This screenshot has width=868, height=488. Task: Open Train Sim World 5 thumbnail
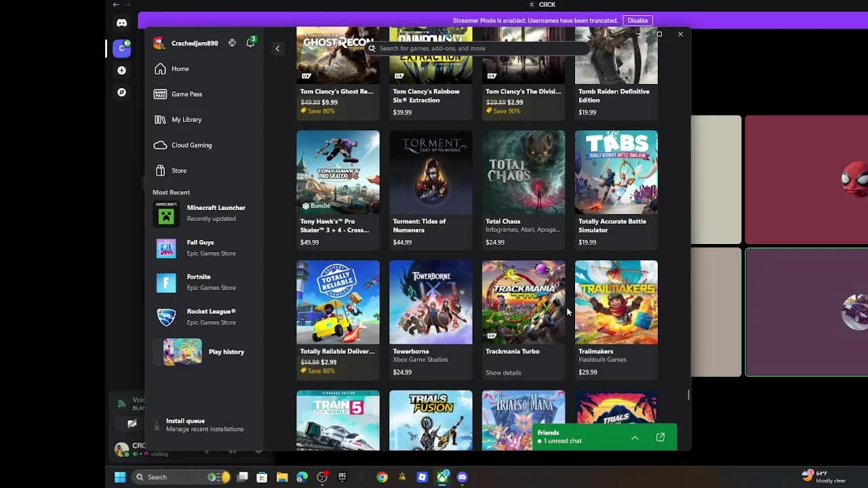[338, 420]
